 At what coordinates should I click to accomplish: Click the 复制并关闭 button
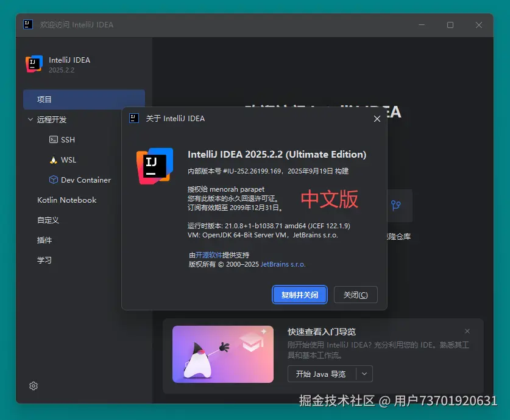coord(300,295)
